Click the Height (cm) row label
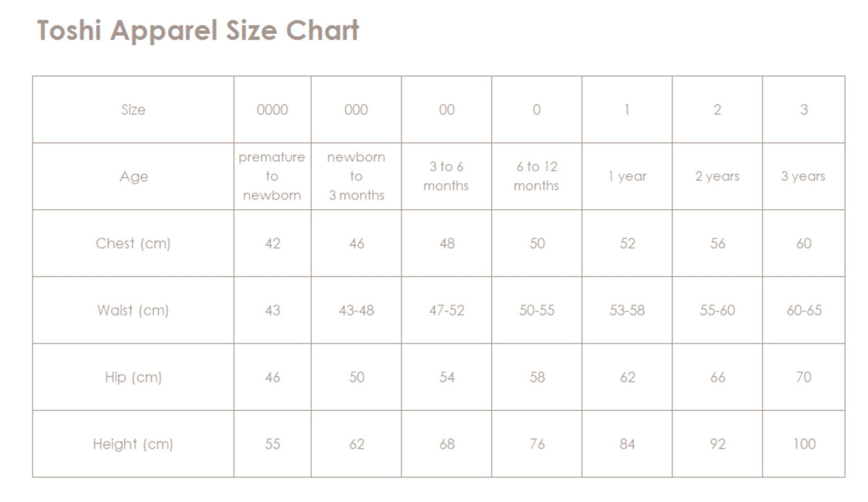 pos(133,444)
